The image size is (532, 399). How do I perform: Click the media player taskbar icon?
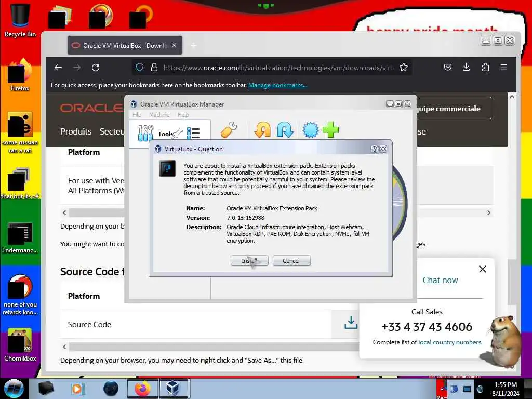77,389
